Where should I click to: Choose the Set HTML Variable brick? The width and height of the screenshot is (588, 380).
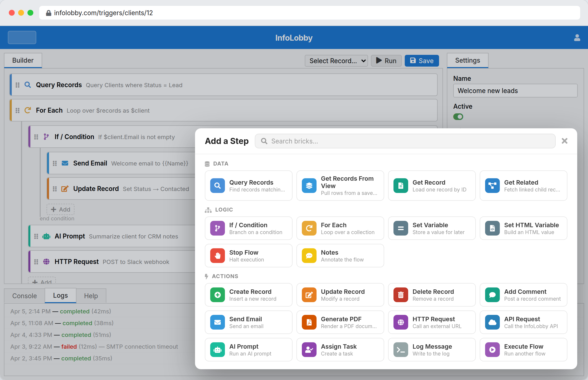pos(523,228)
